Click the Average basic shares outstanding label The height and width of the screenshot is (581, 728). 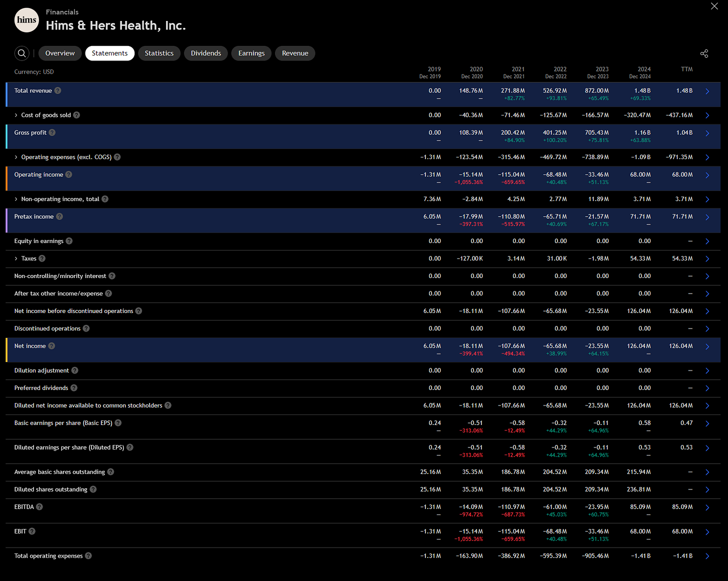point(59,472)
